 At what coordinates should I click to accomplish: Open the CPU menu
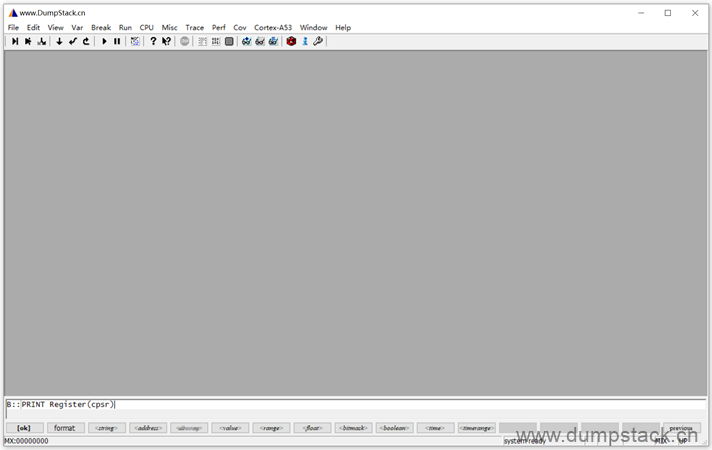click(147, 28)
